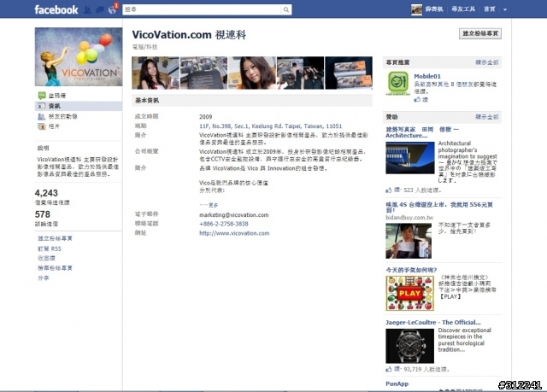Open the 朋友的動態 friend activity tab
Image resolution: width=547 pixels, height=392 pixels.
click(x=62, y=116)
